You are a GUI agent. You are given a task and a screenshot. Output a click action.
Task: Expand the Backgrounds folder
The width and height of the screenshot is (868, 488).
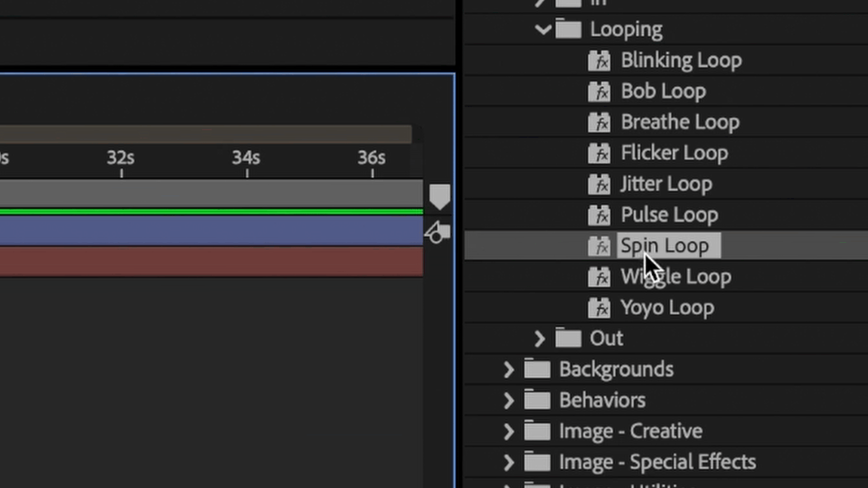coord(509,369)
